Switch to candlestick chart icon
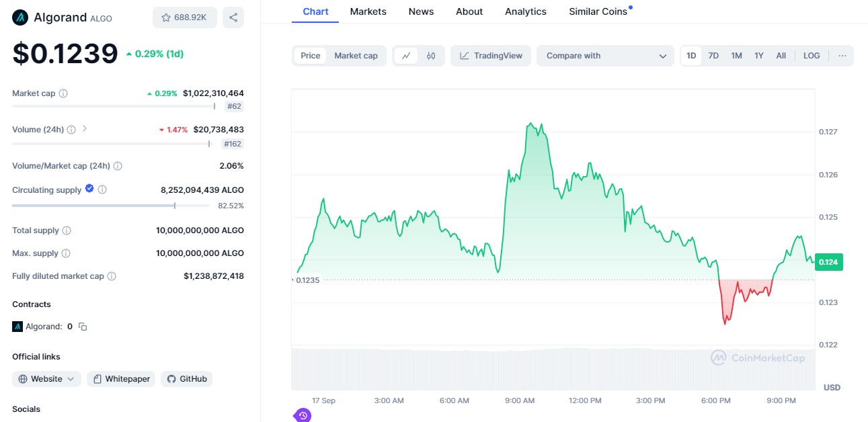The width and height of the screenshot is (868, 422). point(431,56)
